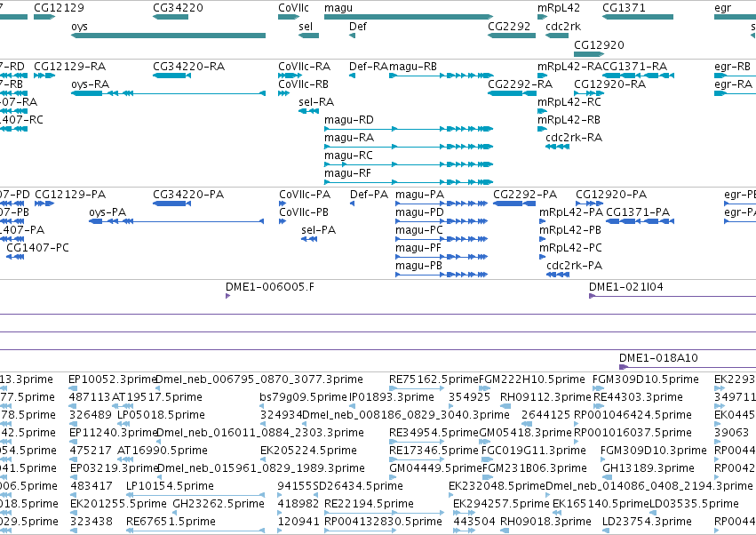The height and width of the screenshot is (535, 756).
Task: Select the mRpL42 gene label
Action: pos(559,8)
